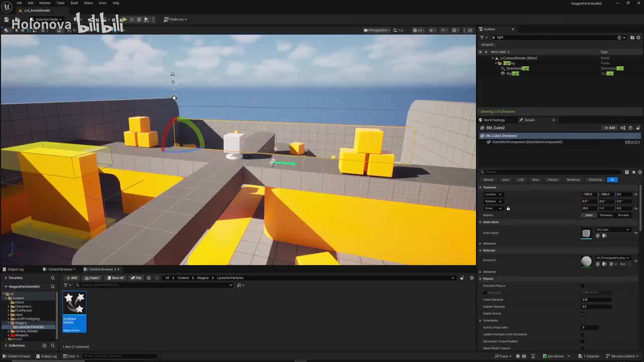The height and width of the screenshot is (362, 644).
Task: Open the Scale type dropdown
Action: click(494, 208)
